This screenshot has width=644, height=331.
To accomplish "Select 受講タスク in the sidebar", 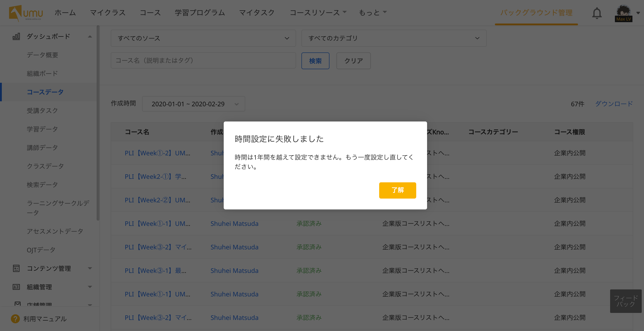I will (x=42, y=111).
